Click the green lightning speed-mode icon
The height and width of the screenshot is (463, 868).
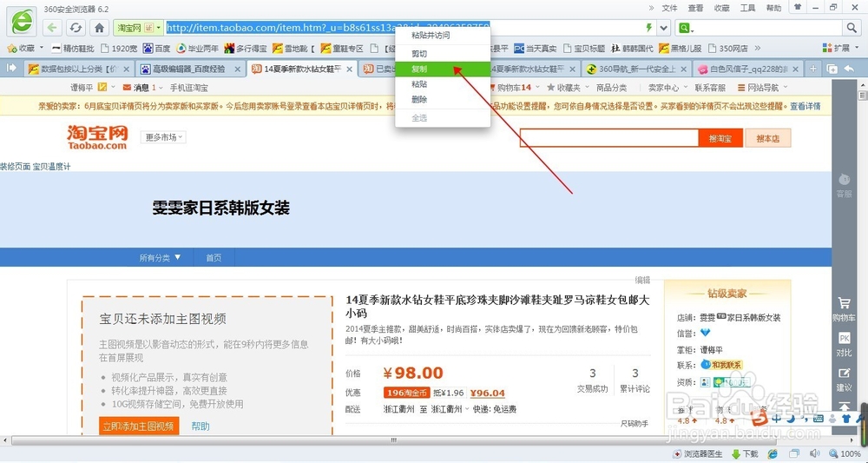648,28
